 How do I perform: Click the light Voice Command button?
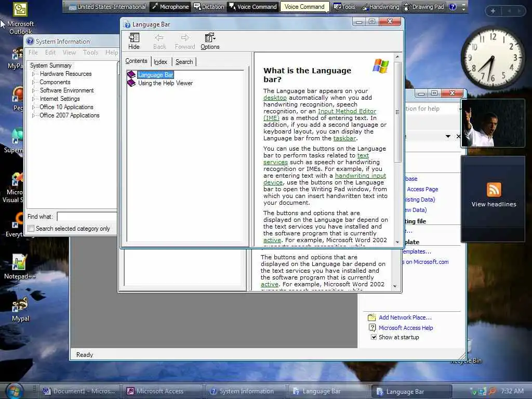304,6
